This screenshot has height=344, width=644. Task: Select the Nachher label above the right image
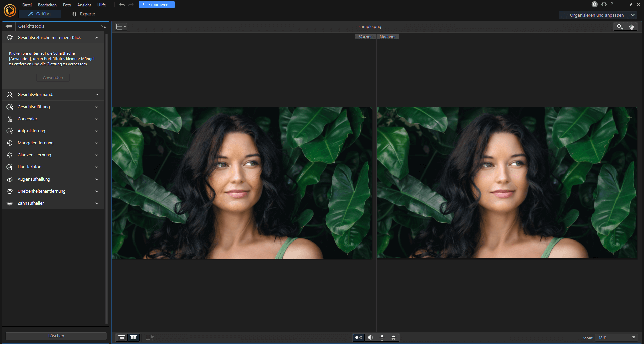388,37
